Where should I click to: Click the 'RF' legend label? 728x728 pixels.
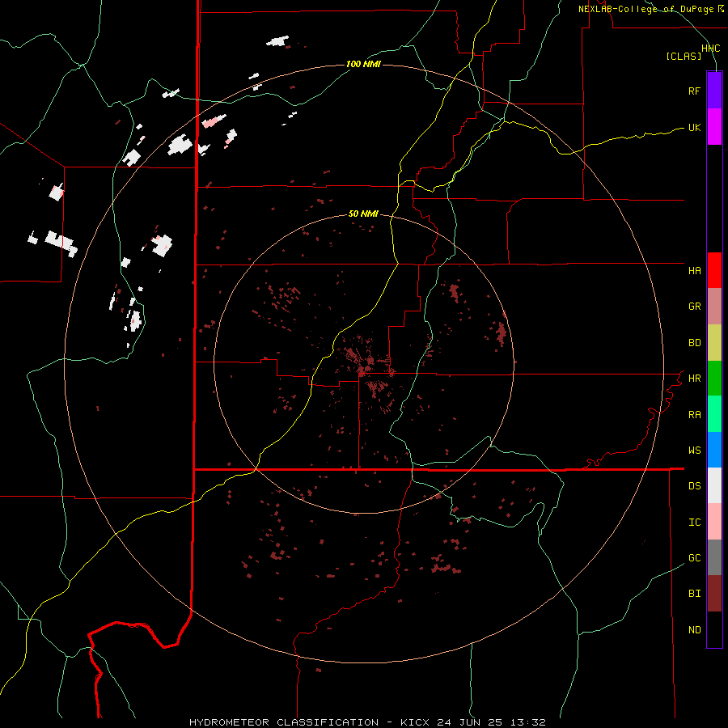694,91
